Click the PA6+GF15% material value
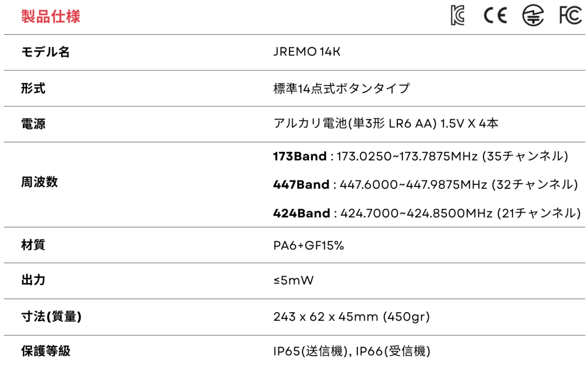 (308, 245)
